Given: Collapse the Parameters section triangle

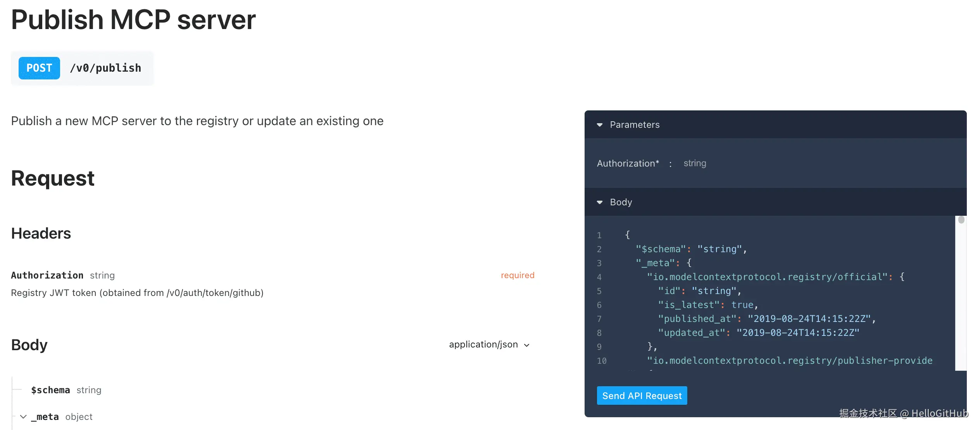Looking at the screenshot, I should 600,125.
